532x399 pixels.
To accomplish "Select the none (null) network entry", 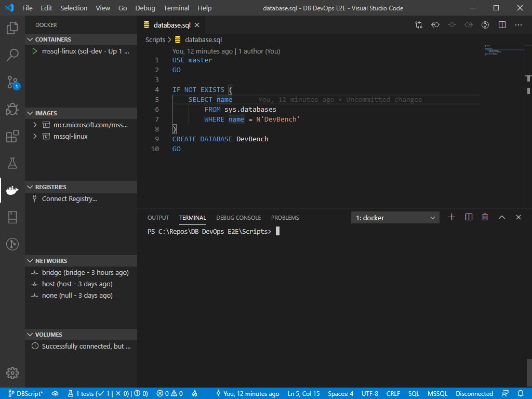I will [x=81, y=296].
